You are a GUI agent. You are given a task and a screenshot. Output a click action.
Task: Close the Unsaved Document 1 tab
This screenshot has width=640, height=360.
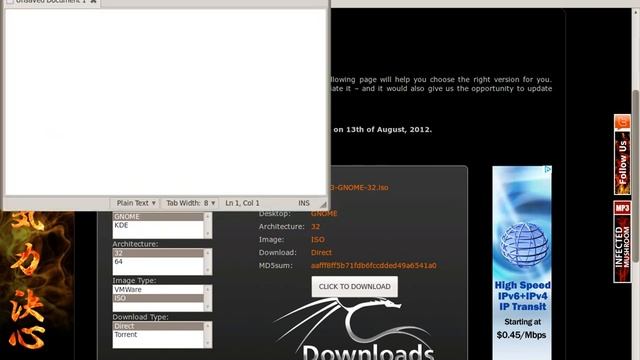click(93, 2)
